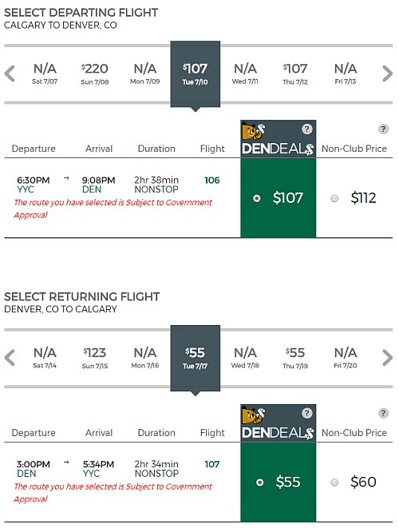Go to next week of departing dates
The image size is (399, 532).
387,73
